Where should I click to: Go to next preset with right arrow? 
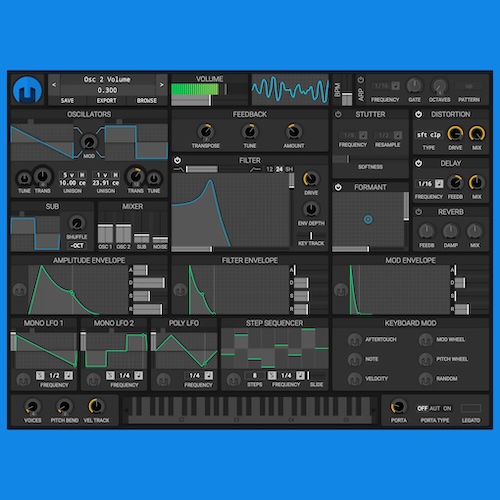(162, 85)
